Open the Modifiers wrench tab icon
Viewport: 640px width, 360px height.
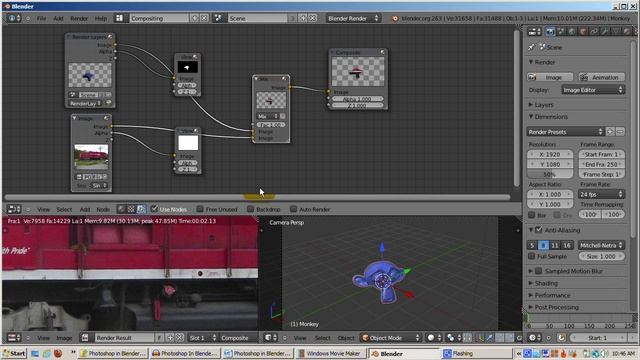click(605, 31)
